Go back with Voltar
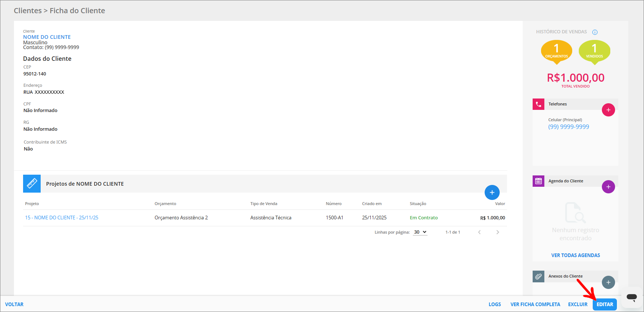Image resolution: width=644 pixels, height=312 pixels. (x=14, y=304)
